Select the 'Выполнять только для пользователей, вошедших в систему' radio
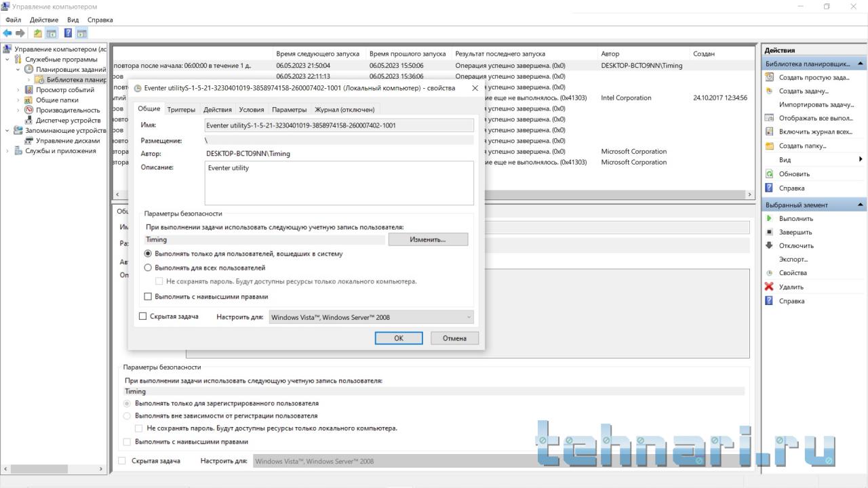 (148, 253)
